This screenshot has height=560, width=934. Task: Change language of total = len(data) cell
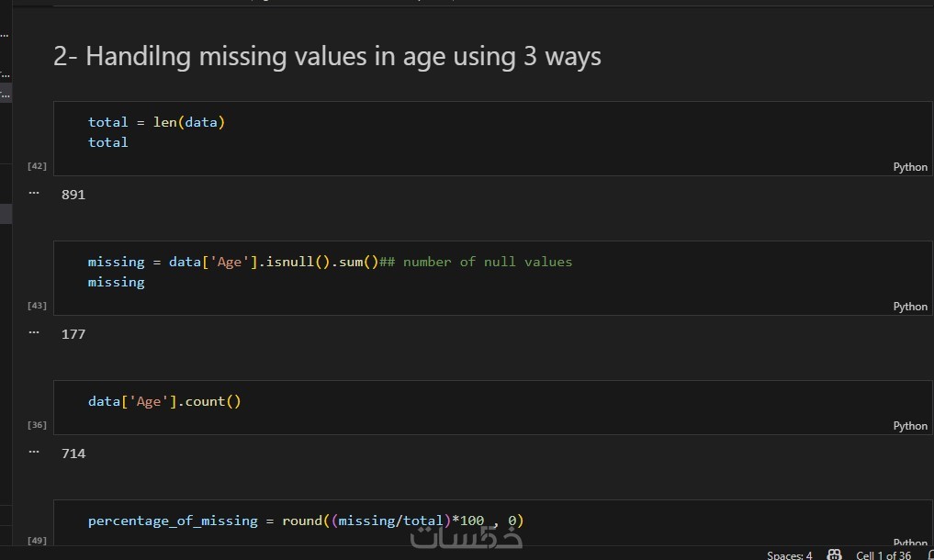909,167
